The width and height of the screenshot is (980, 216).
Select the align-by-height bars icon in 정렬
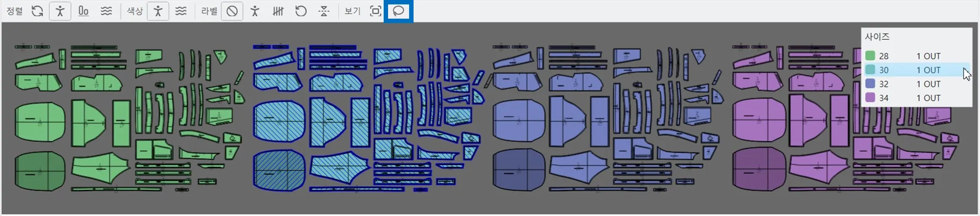click(83, 11)
